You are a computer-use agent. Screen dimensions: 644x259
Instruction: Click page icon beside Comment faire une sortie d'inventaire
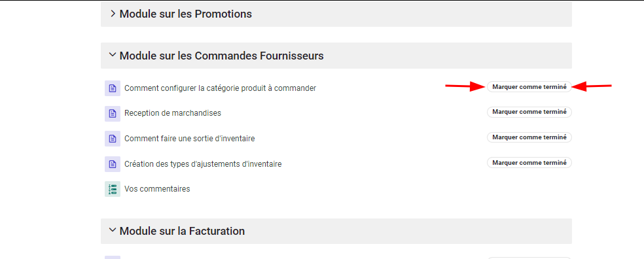tap(113, 139)
